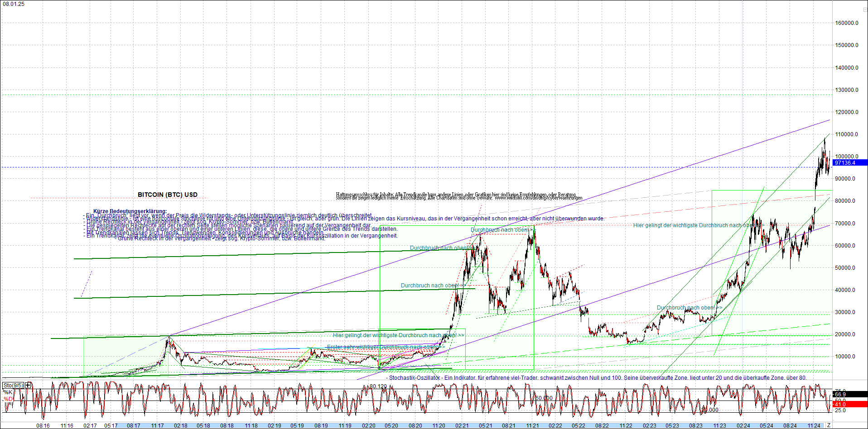Viewport: 868px width, 429px height.
Task: Click the 08 22 date label
Action: 602,426
